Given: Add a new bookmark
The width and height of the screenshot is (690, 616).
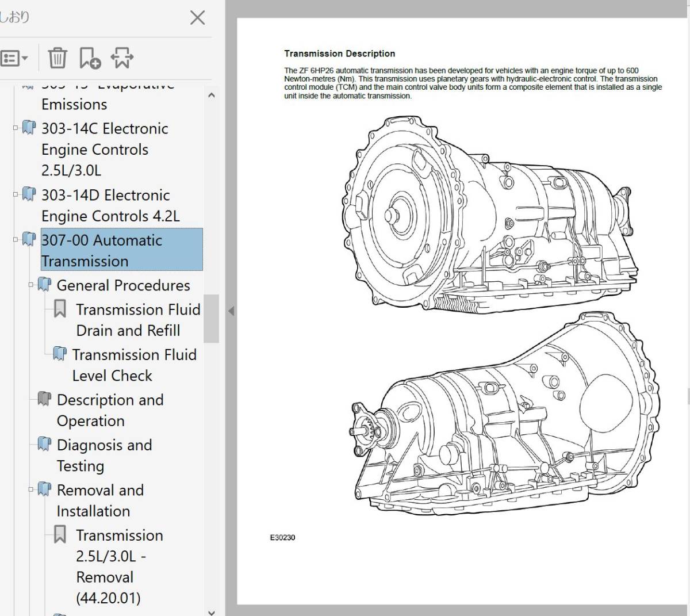Looking at the screenshot, I should coord(90,58).
